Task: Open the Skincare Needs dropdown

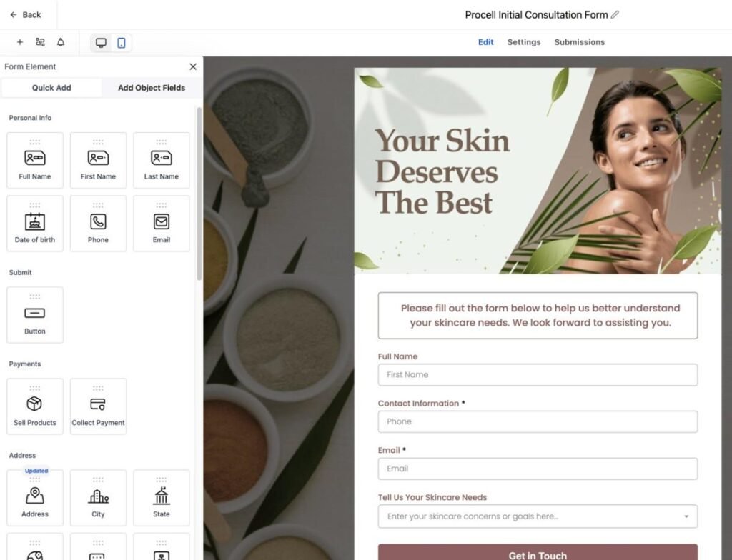Action: click(538, 516)
